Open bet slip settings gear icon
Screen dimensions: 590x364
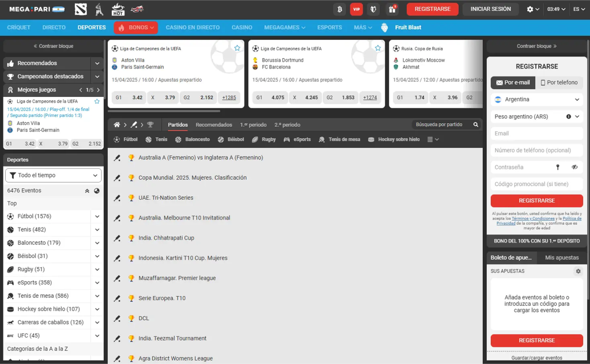coord(578,271)
